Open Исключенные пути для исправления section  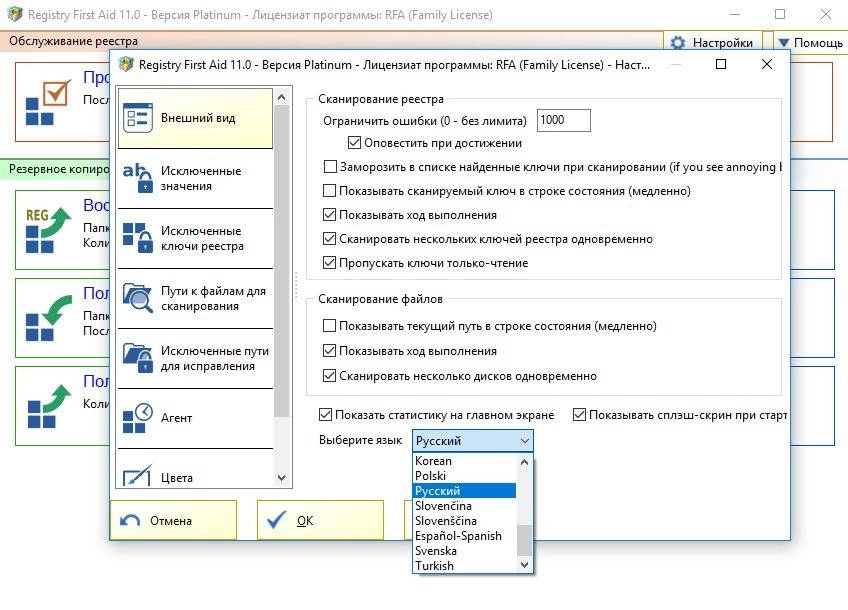click(x=195, y=359)
